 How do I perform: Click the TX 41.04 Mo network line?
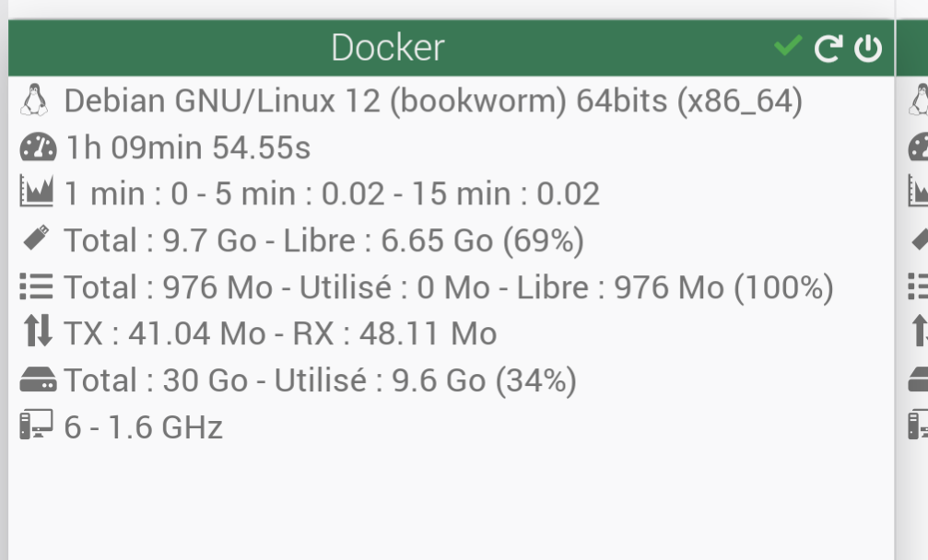point(280,332)
